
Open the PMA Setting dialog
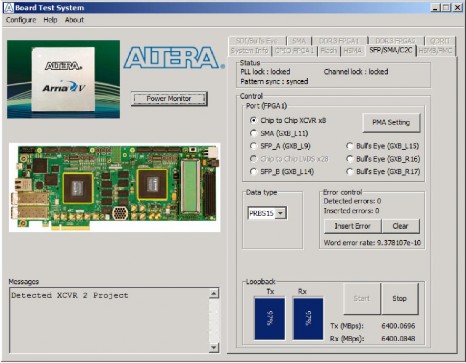click(391, 122)
